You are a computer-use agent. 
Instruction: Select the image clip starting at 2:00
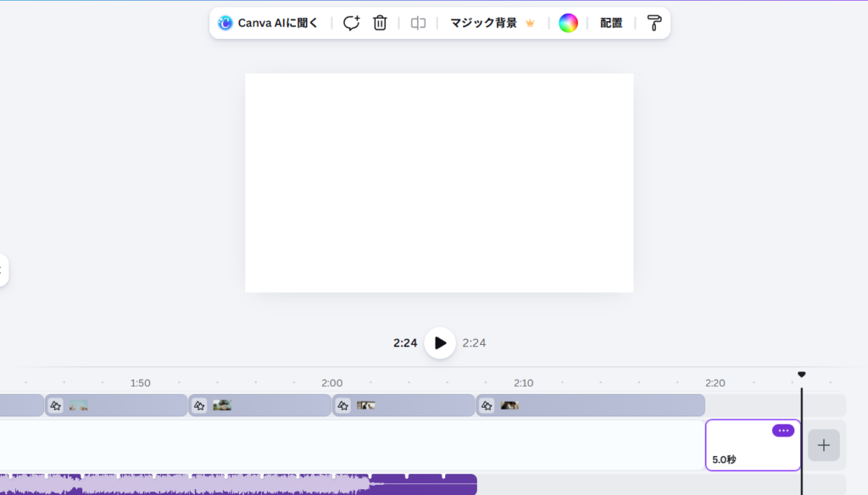415,406
